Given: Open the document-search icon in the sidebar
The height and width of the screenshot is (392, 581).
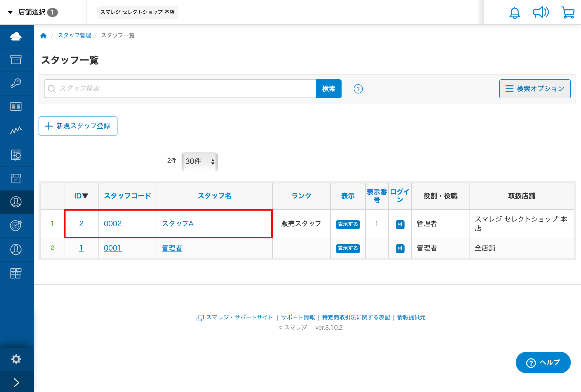Looking at the screenshot, I should (16, 155).
